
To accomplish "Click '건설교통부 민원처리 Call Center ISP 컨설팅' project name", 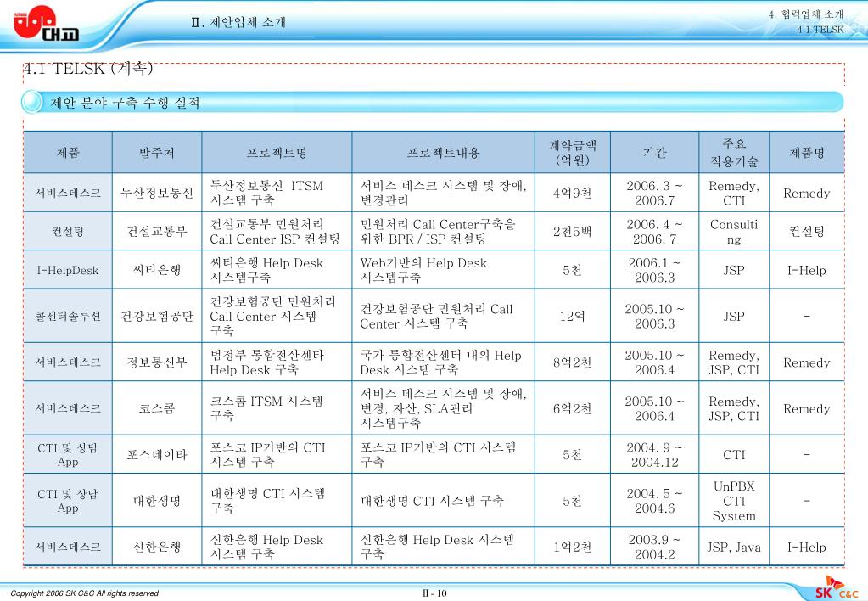I will [275, 232].
